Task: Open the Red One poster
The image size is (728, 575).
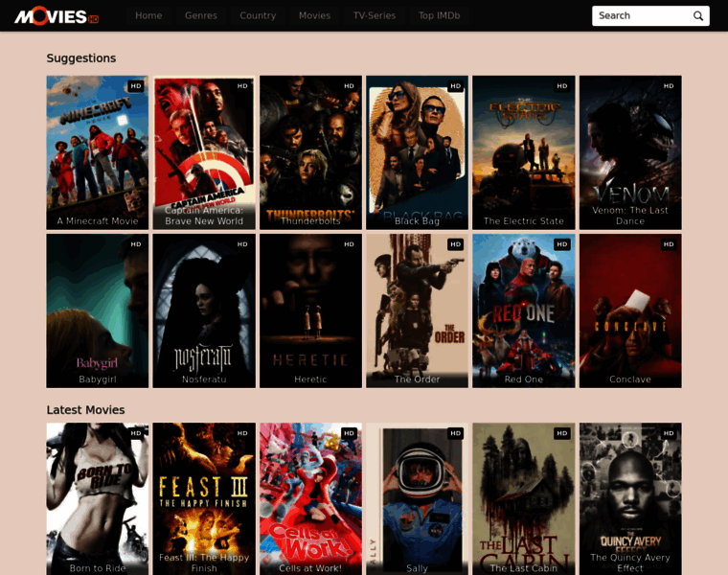Action: pyautogui.click(x=524, y=310)
